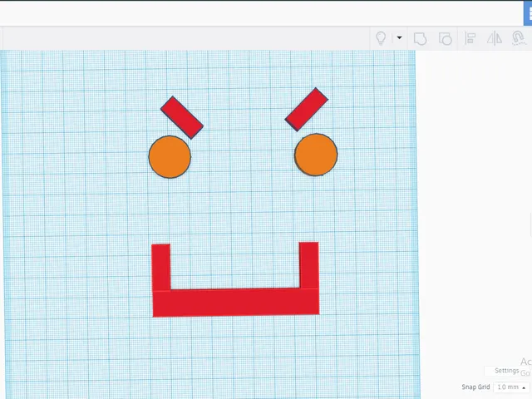The width and height of the screenshot is (532, 399).
Task: Click the Align tool icon
Action: click(470, 38)
